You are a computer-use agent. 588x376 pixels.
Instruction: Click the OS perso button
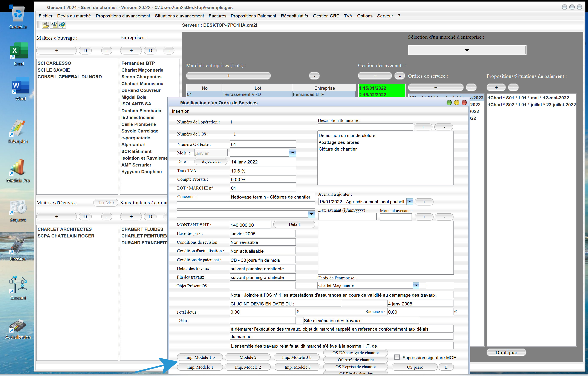[x=415, y=367]
